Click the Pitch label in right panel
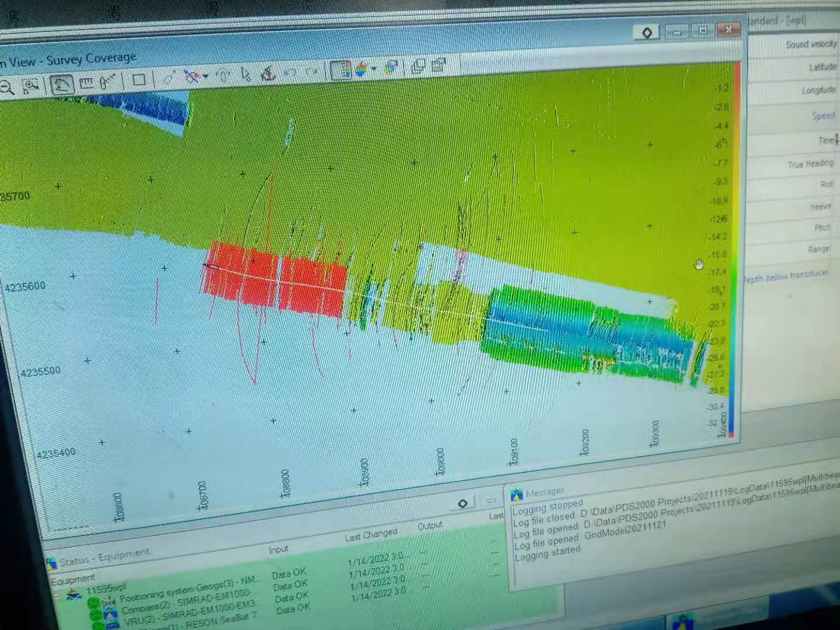Screen dimensions: 840x630 click(822, 228)
